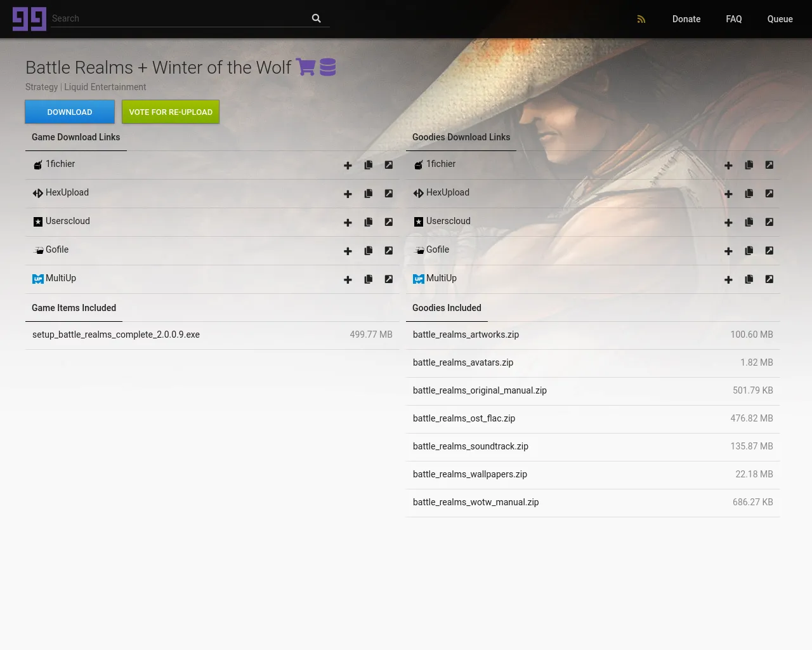Click into the Search input field

click(x=178, y=18)
